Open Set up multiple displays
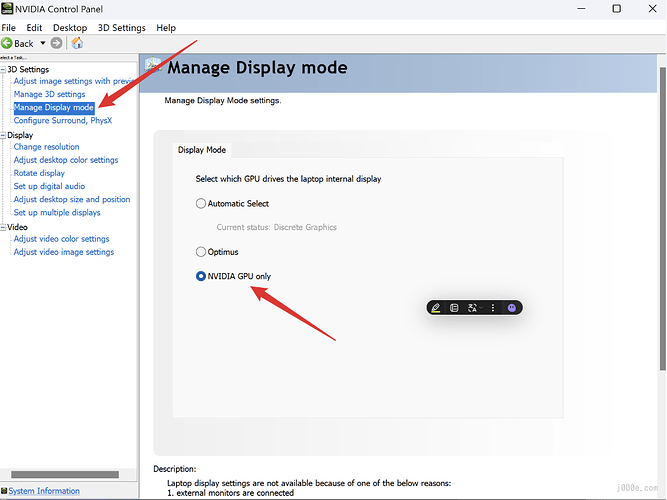 pos(57,213)
